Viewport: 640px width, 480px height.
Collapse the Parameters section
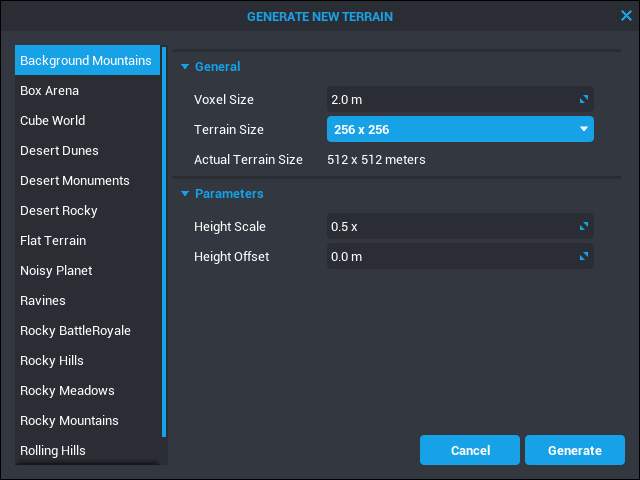[x=185, y=194]
